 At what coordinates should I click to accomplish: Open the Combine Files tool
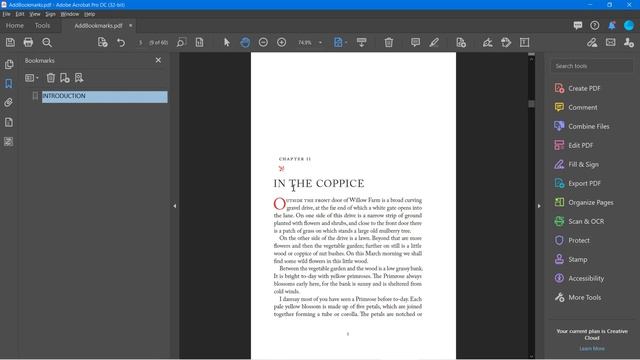(588, 126)
